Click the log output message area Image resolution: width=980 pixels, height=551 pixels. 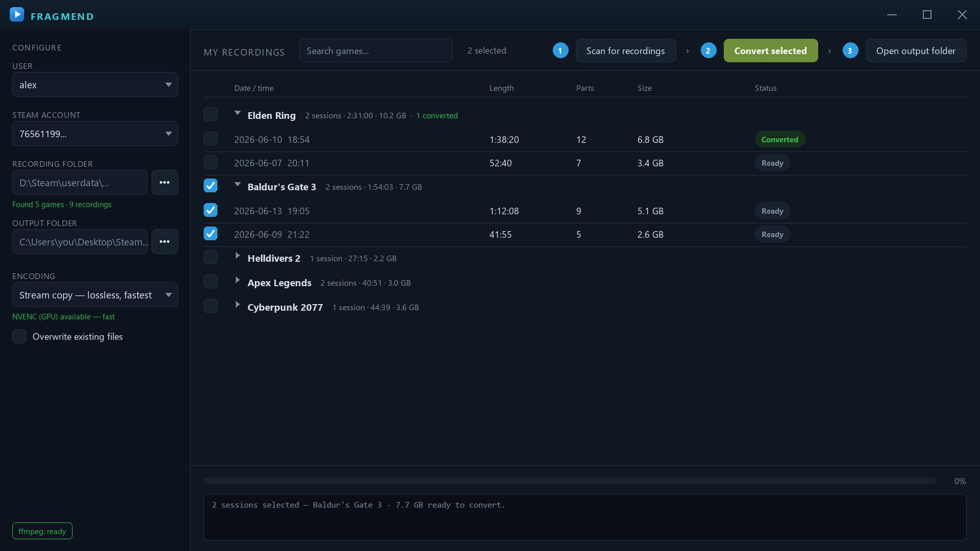(585, 517)
